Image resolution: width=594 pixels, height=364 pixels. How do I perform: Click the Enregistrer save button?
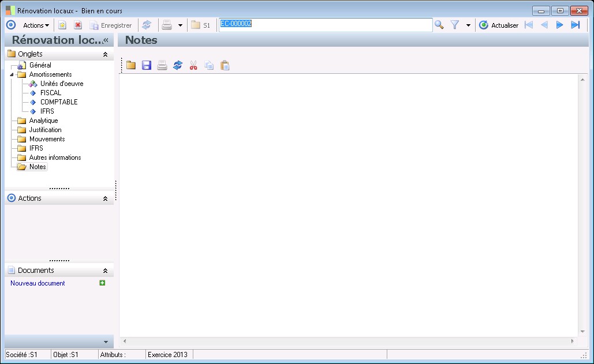pos(111,25)
